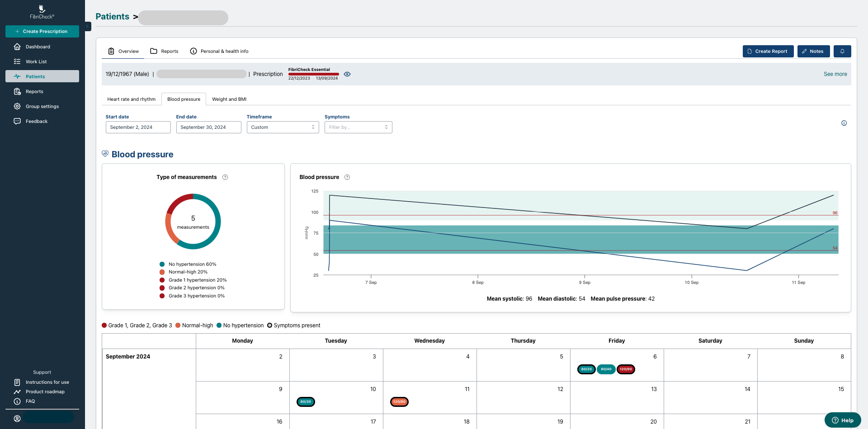The width and height of the screenshot is (868, 429).
Task: Click the See more link
Action: 835,74
